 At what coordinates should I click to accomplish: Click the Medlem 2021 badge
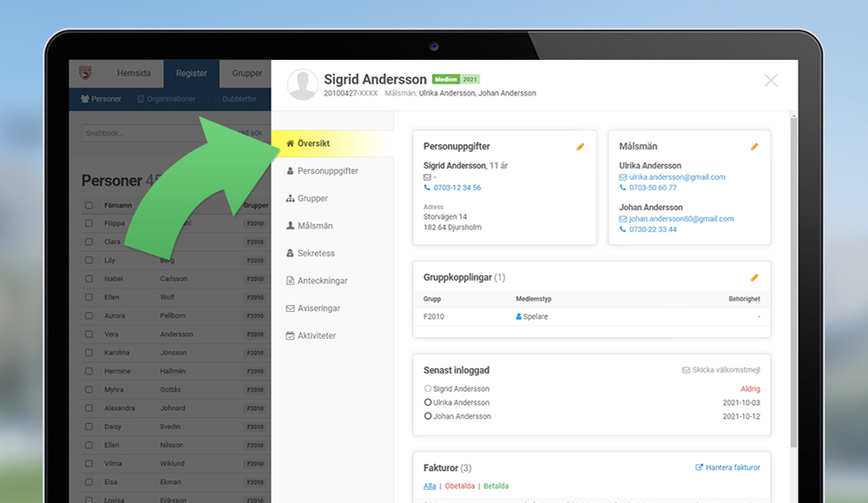point(456,79)
